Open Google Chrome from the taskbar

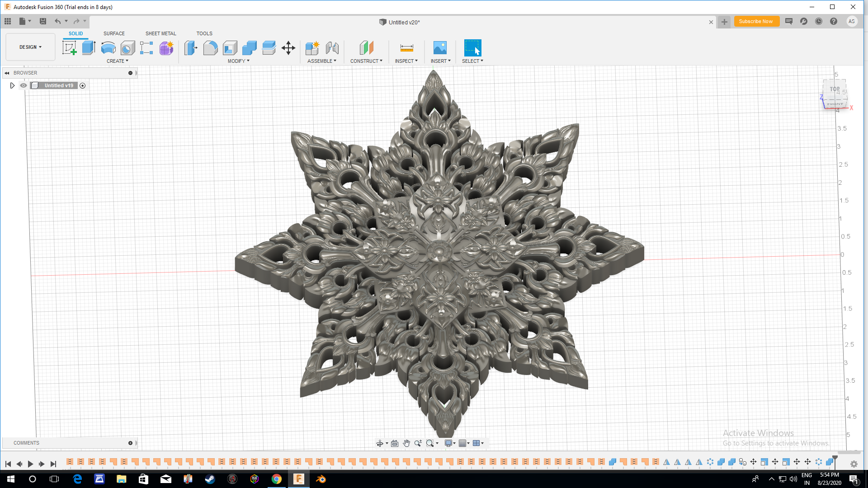coord(277,479)
